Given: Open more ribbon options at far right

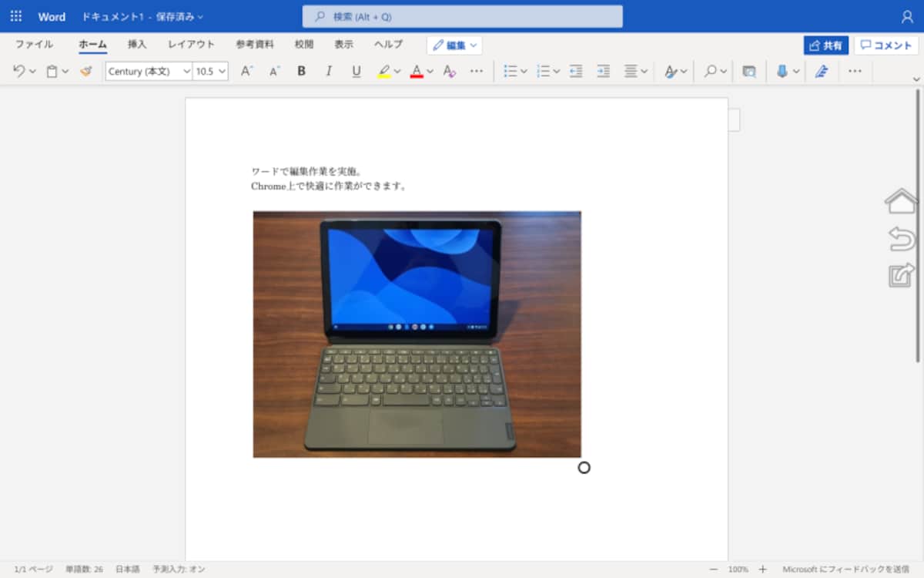Looking at the screenshot, I should [855, 71].
